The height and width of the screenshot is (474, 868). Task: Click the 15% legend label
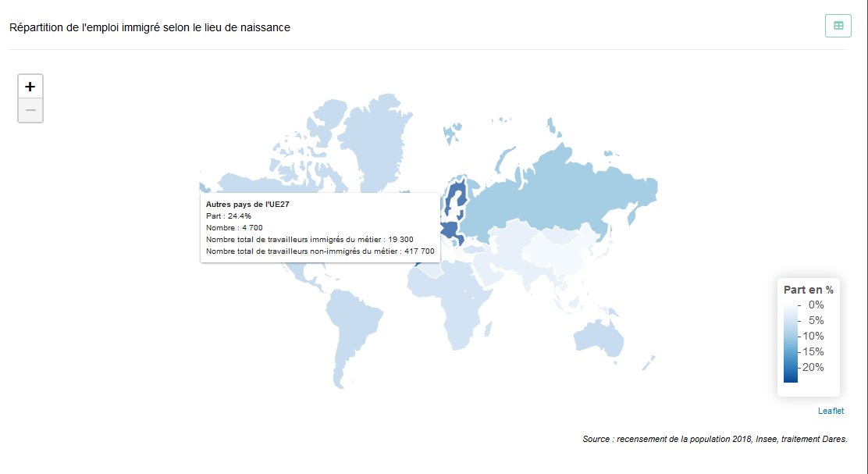pos(813,351)
